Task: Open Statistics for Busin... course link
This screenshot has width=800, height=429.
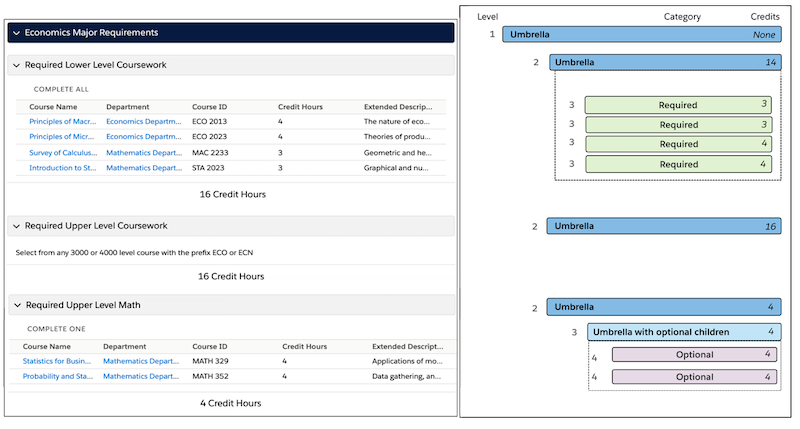Action: [x=57, y=361]
